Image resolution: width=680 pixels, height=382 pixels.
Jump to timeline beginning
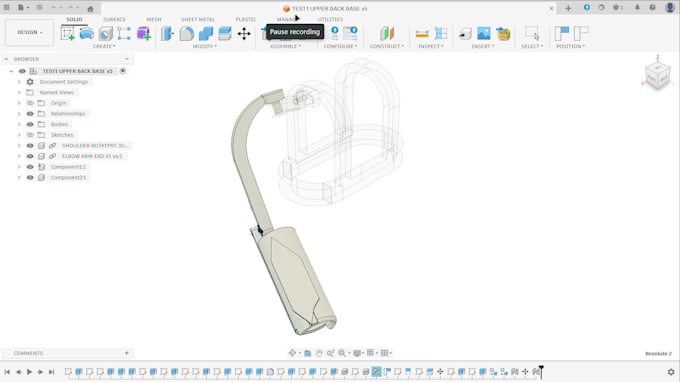[7, 372]
